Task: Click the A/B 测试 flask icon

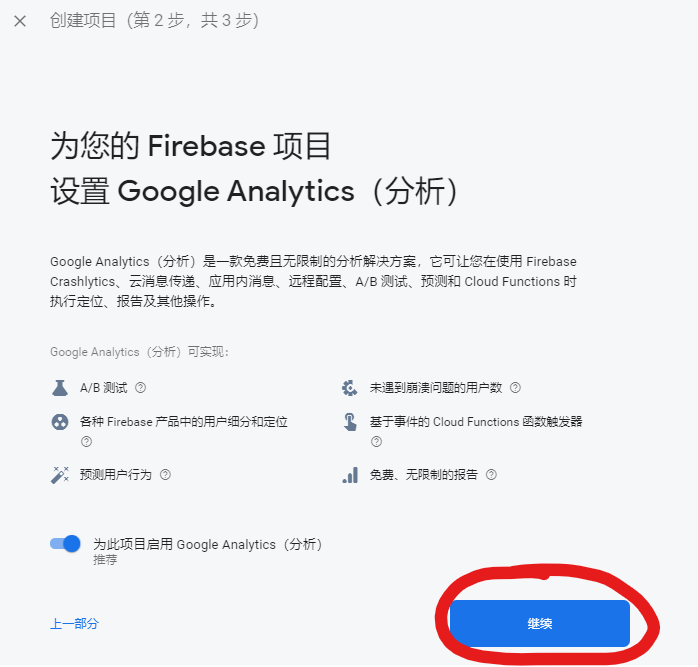Action: click(59, 388)
